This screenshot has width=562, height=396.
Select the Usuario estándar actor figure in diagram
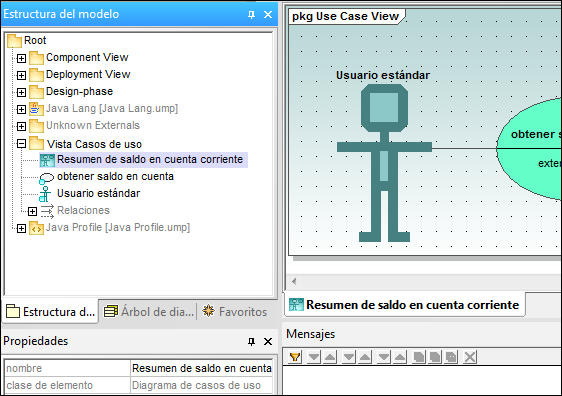(x=384, y=163)
